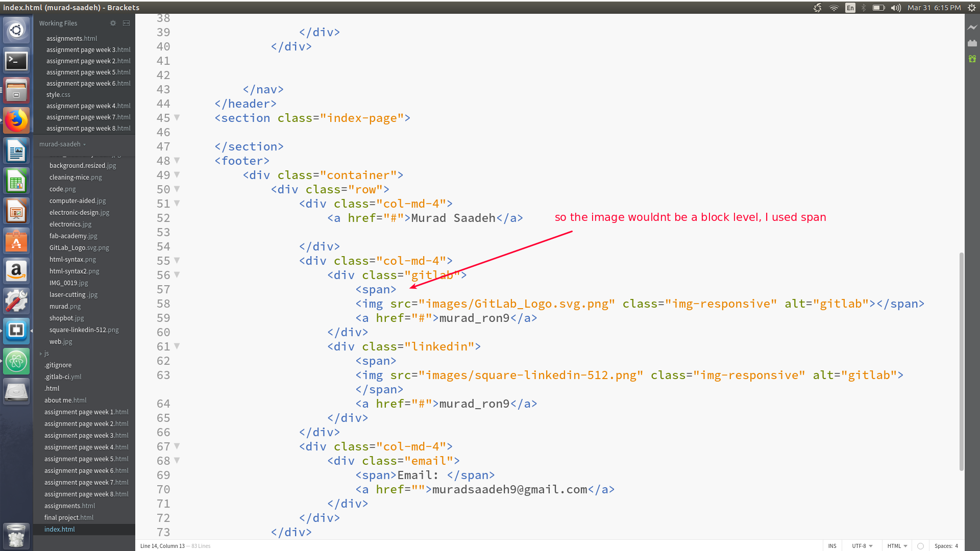
Task: Click the indentation size value 4
Action: click(x=957, y=546)
